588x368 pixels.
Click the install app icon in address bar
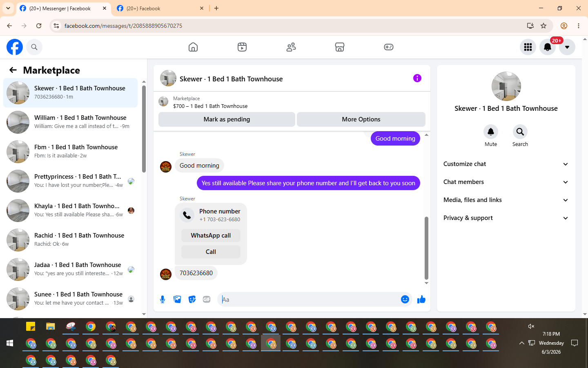[x=530, y=26]
